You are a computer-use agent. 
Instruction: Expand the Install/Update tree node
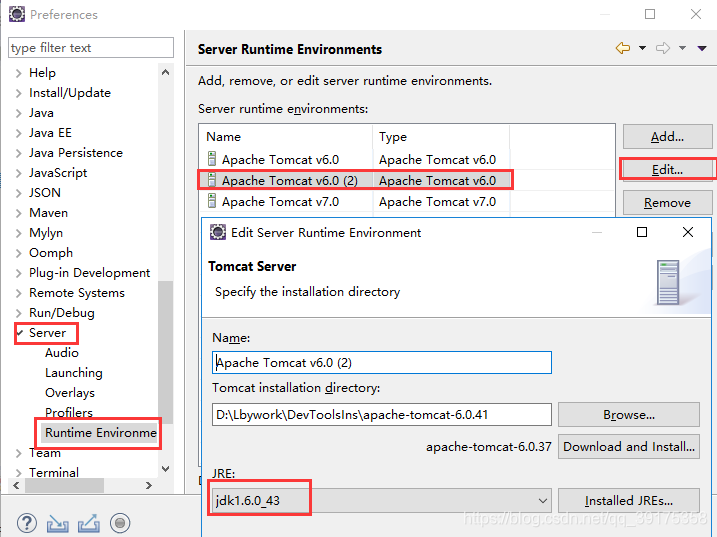(19, 93)
